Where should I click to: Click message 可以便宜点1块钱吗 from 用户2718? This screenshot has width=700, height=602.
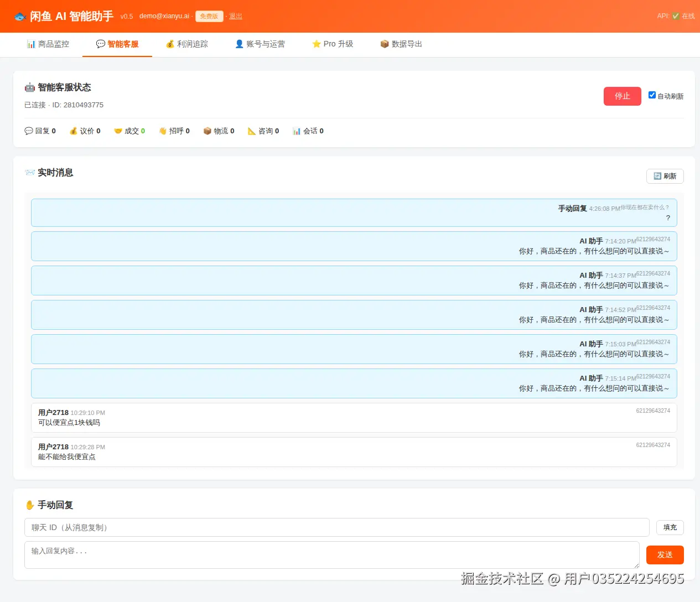(354, 418)
